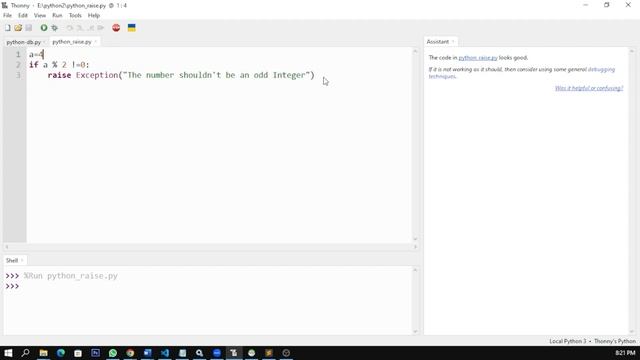Step over toolbar icon
Image resolution: width=640 pixels, height=360 pixels.
click(70, 28)
